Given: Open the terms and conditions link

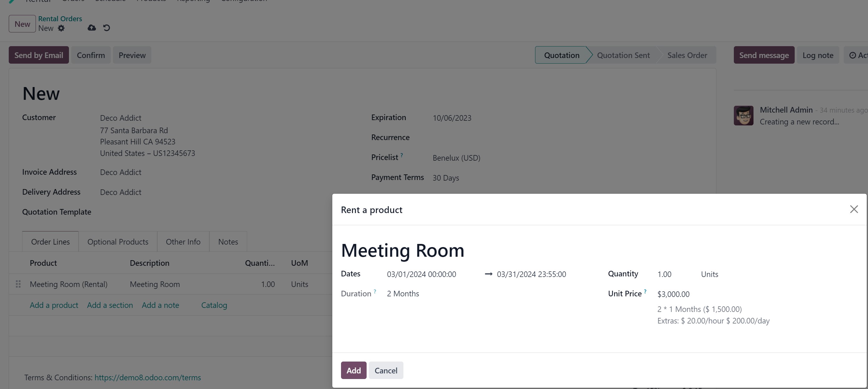Looking at the screenshot, I should point(148,377).
